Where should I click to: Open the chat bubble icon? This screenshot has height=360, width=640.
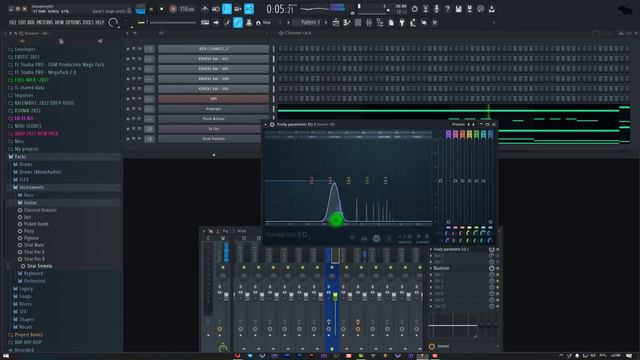point(480,9)
